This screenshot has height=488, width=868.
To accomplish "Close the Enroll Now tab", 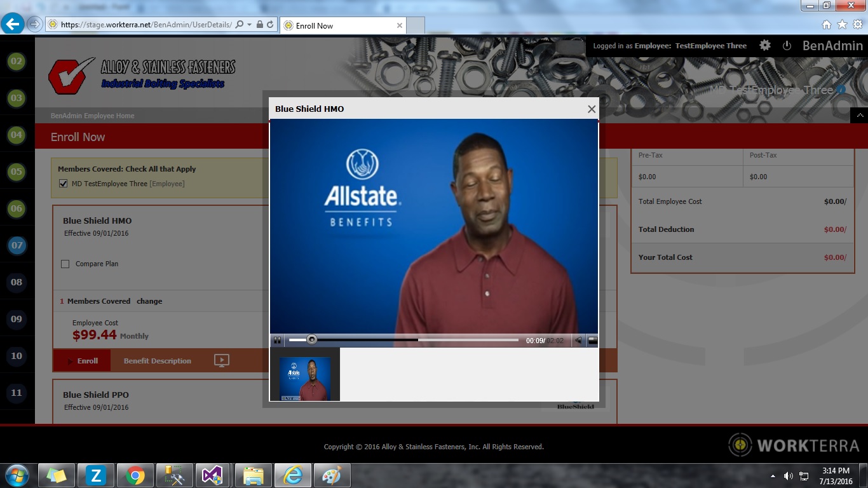I will tap(399, 25).
